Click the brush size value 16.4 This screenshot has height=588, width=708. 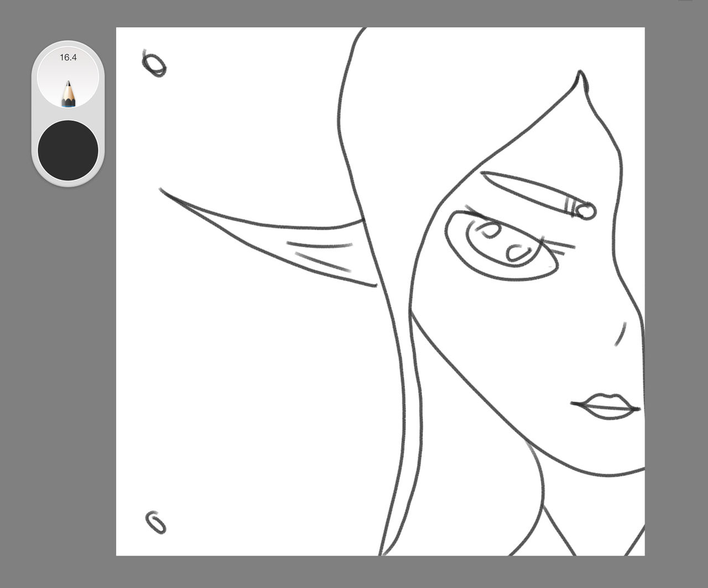tap(68, 57)
